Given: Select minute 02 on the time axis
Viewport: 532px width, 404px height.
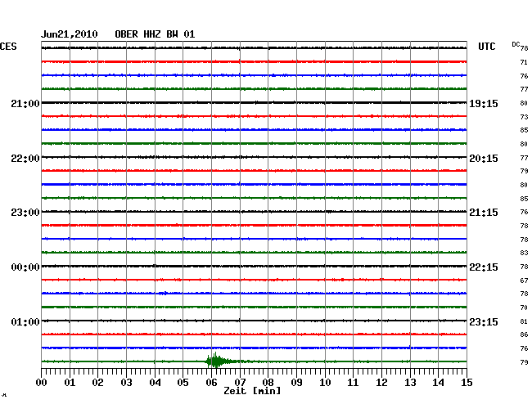Looking at the screenshot, I should (x=97, y=382).
